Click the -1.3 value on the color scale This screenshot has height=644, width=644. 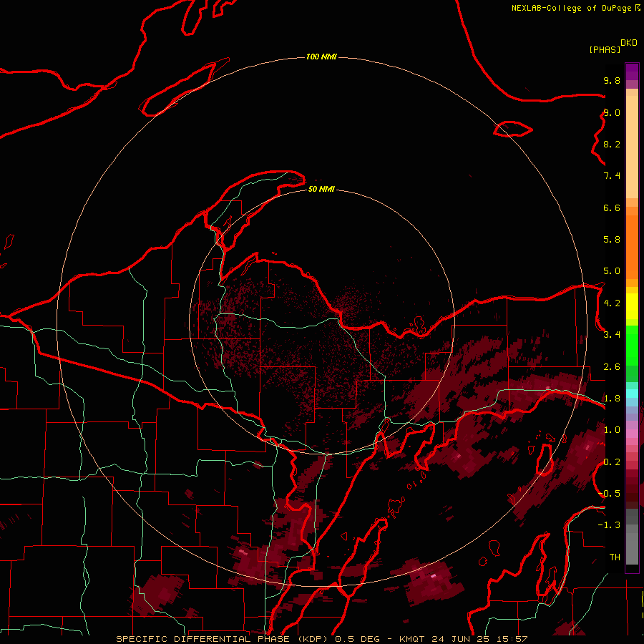(609, 525)
